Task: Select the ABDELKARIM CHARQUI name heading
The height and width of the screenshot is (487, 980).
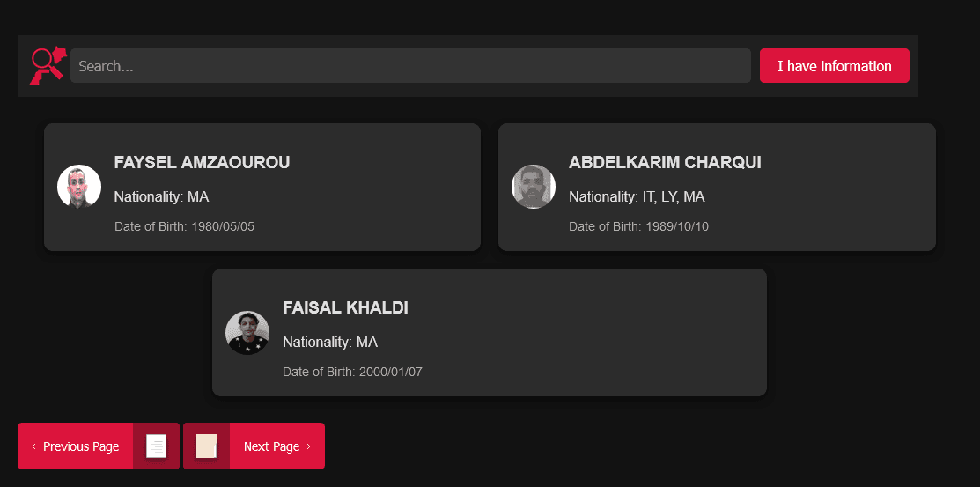Action: tap(665, 162)
